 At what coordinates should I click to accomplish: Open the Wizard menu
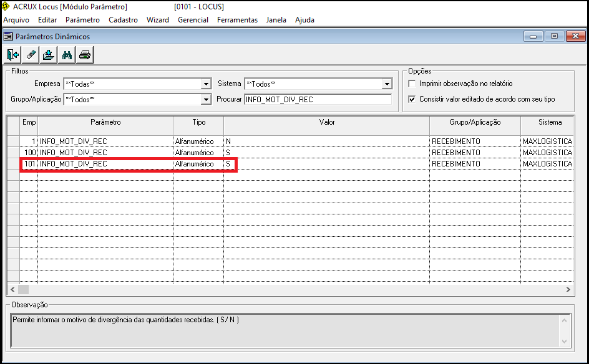[x=158, y=20]
